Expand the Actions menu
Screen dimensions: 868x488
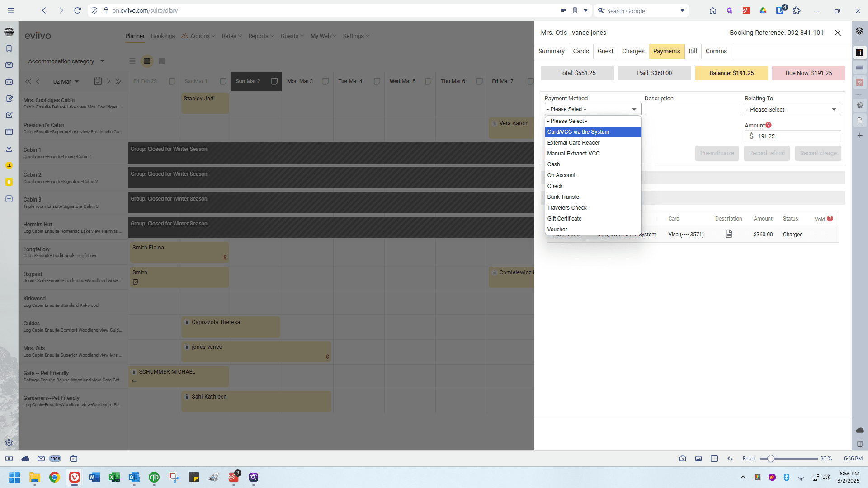click(x=198, y=36)
